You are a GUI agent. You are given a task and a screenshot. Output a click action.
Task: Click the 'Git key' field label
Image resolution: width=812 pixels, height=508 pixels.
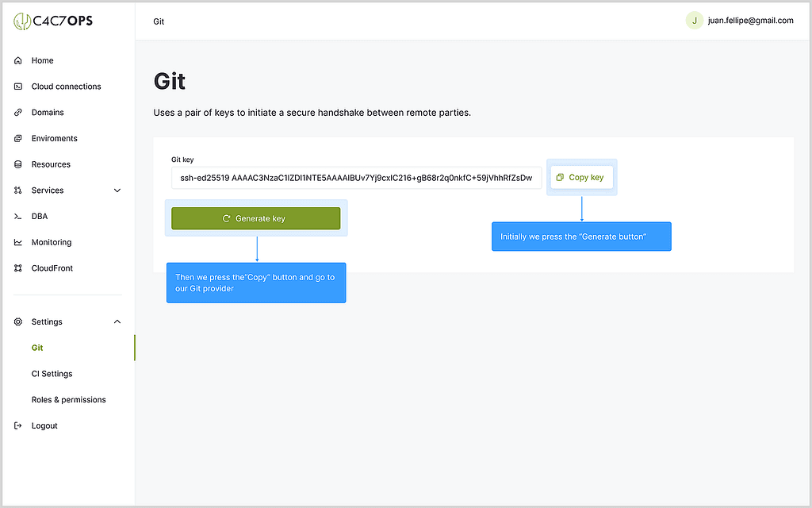[x=182, y=160]
